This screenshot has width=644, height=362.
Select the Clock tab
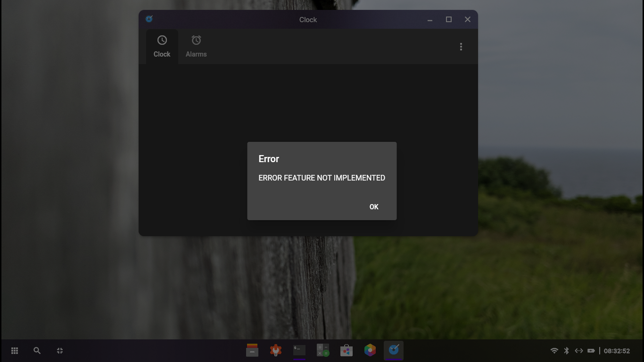pyautogui.click(x=162, y=47)
